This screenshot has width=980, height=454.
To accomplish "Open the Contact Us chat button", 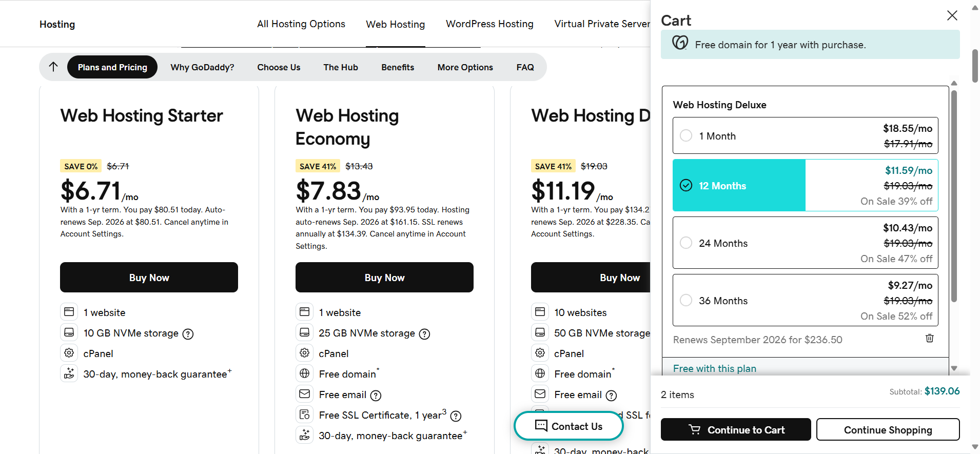I will (x=569, y=426).
